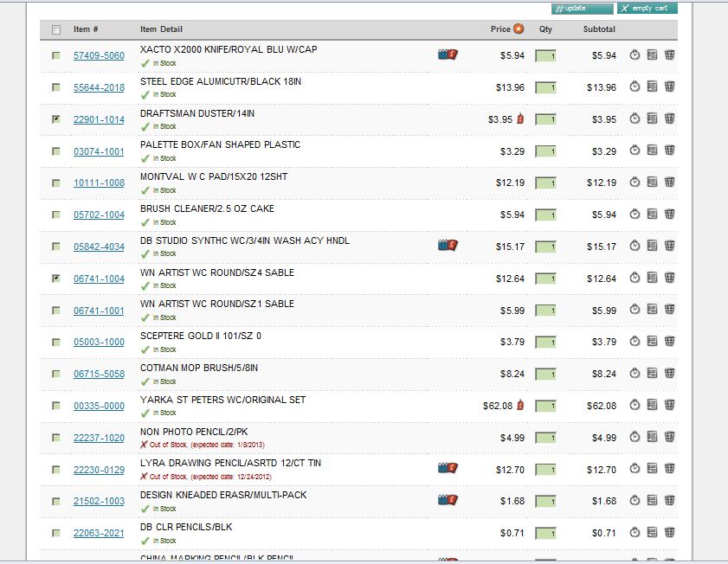
Task: Click the Qty column header
Action: [545, 29]
